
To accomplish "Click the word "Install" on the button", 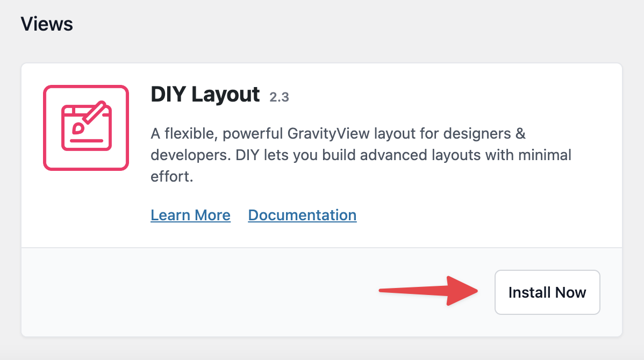I will click(x=529, y=293).
